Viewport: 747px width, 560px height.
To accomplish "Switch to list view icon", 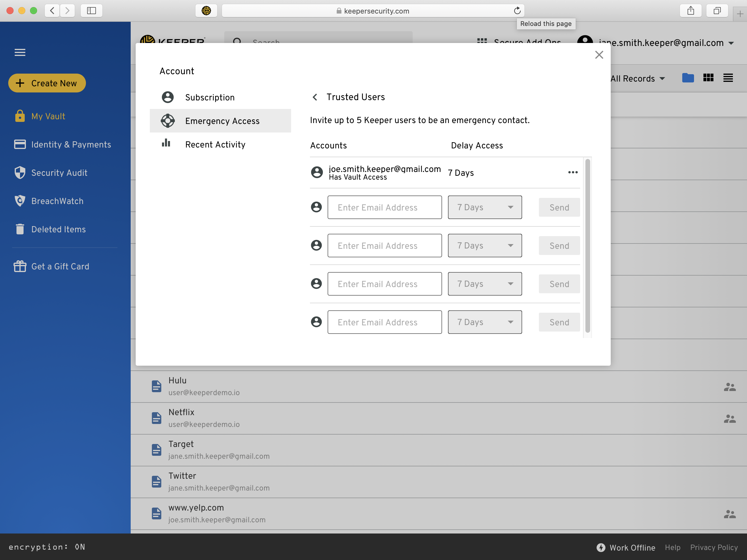I will tap(728, 78).
